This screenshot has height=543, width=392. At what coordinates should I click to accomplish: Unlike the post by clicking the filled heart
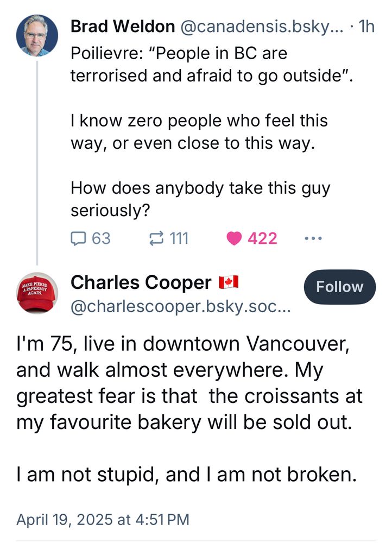tap(233, 238)
